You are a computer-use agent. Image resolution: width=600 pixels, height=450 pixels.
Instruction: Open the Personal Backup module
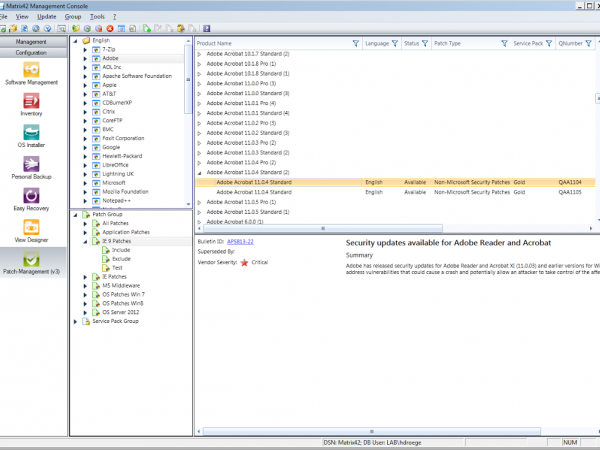pyautogui.click(x=31, y=168)
